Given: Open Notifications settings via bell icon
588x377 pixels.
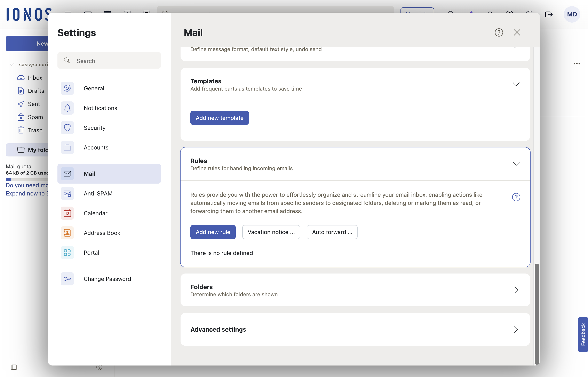Looking at the screenshot, I should point(67,108).
